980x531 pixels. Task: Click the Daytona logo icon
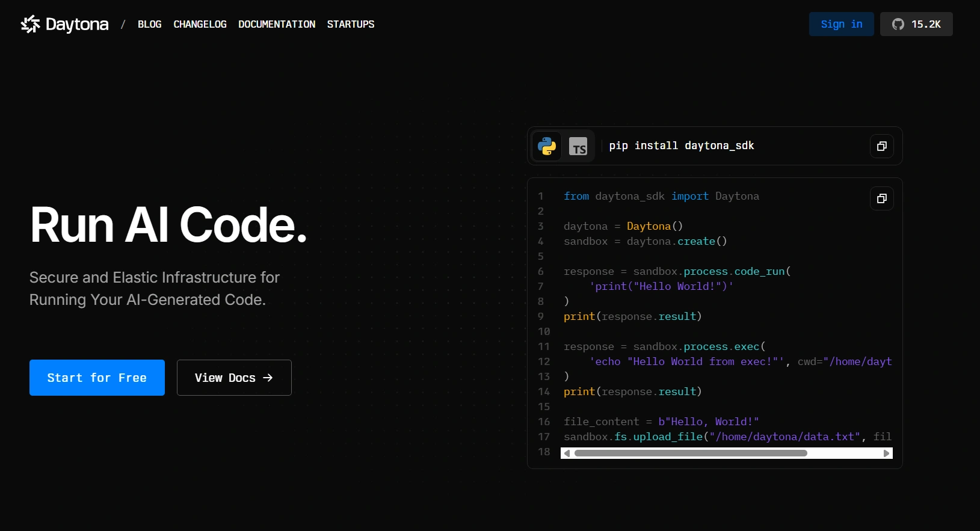(x=30, y=24)
